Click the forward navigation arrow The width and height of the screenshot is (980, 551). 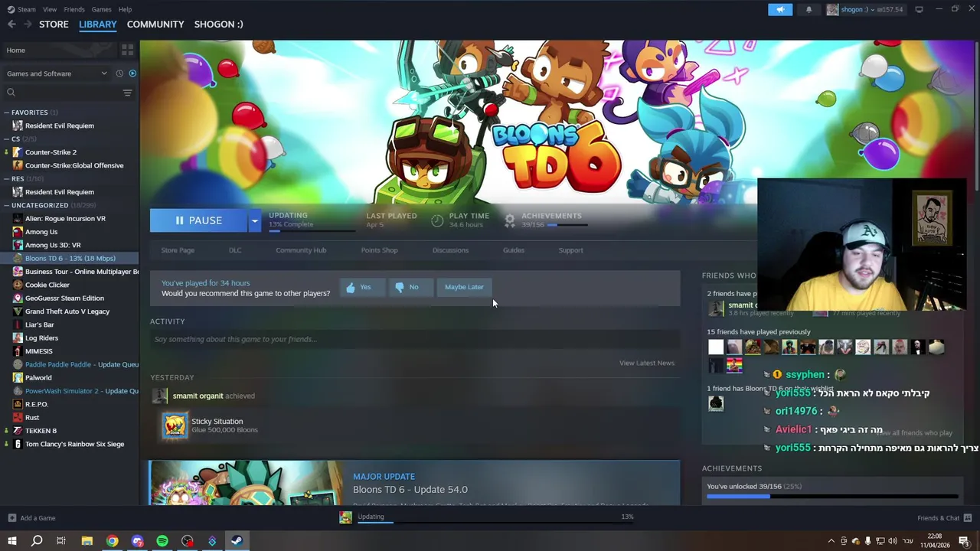tap(28, 24)
